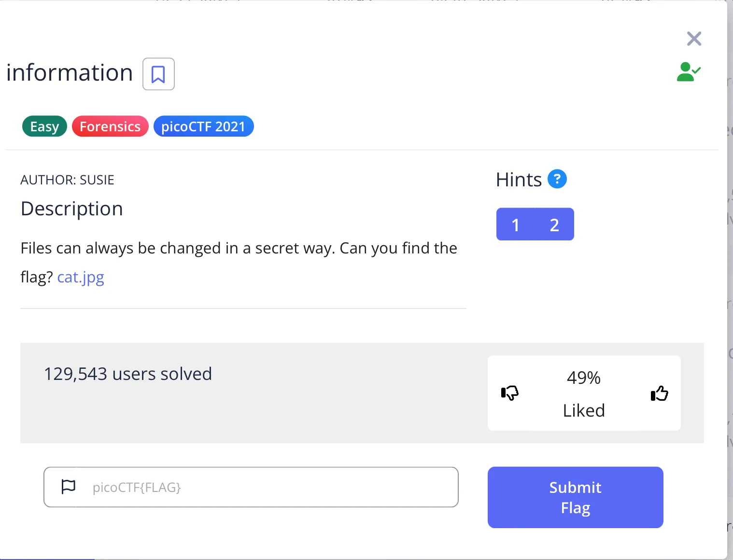Click the flag icon in the input box
Image resolution: width=733 pixels, height=560 pixels.
click(x=69, y=487)
